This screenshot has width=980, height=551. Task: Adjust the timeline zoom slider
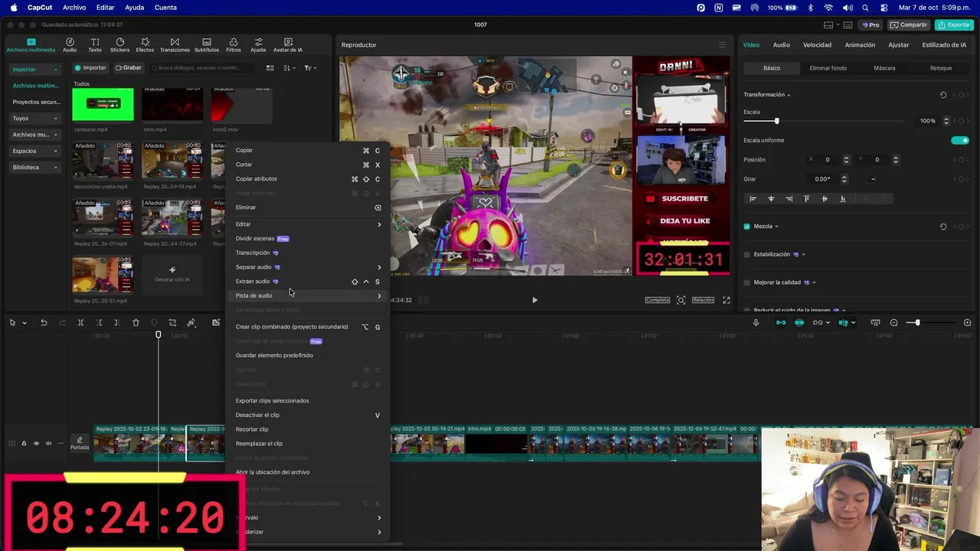pyautogui.click(x=917, y=323)
